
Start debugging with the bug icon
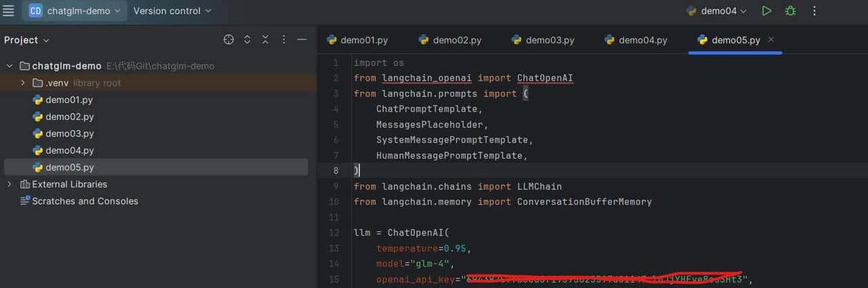pos(790,11)
